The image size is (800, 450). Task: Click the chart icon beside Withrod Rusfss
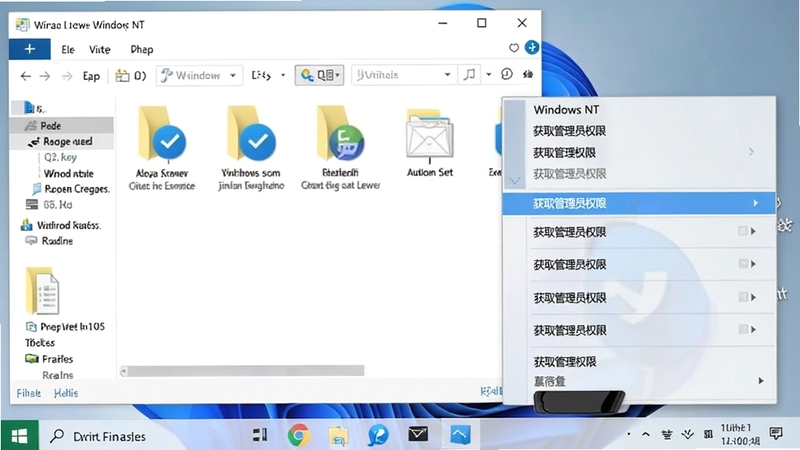point(27,224)
